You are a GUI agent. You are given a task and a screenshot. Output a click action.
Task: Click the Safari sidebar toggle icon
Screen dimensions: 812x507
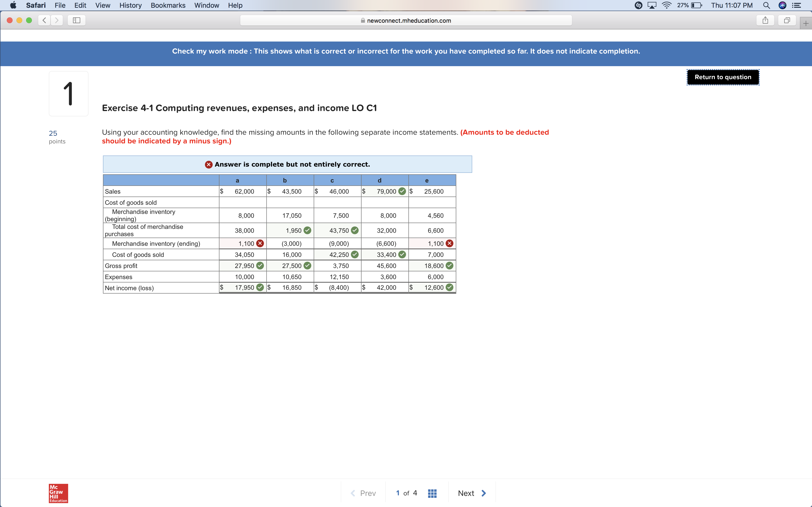click(x=77, y=21)
